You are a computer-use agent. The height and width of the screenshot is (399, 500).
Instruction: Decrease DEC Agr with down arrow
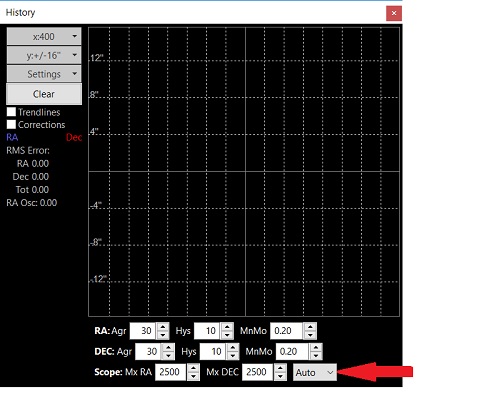coord(168,356)
